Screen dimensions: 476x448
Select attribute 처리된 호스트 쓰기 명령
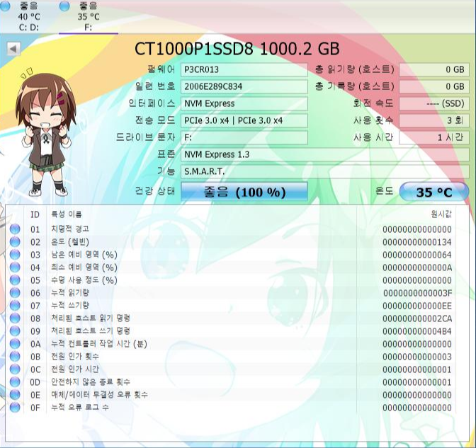pos(91,331)
